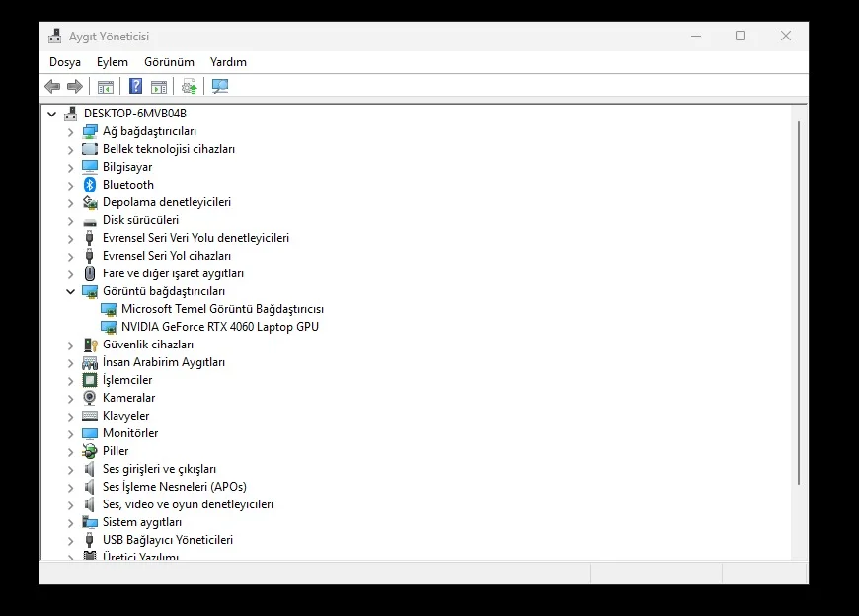Click the Piller battery icon
This screenshot has height=616, width=859.
point(89,451)
